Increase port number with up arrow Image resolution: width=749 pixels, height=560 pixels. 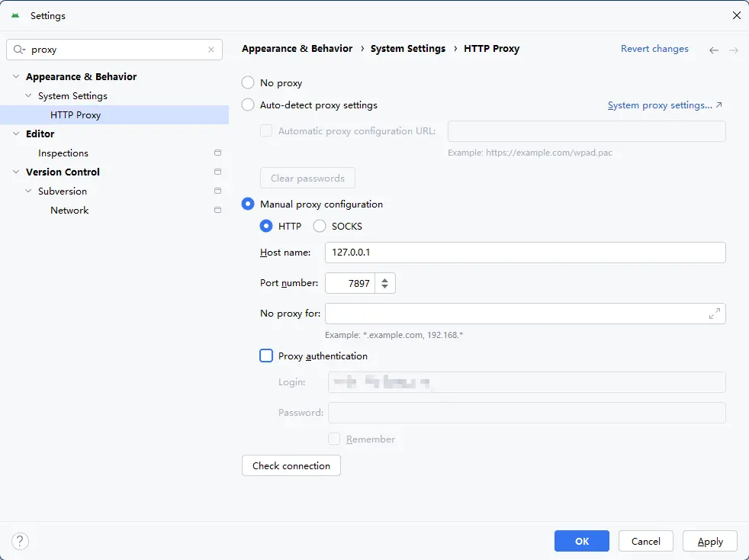tap(385, 279)
